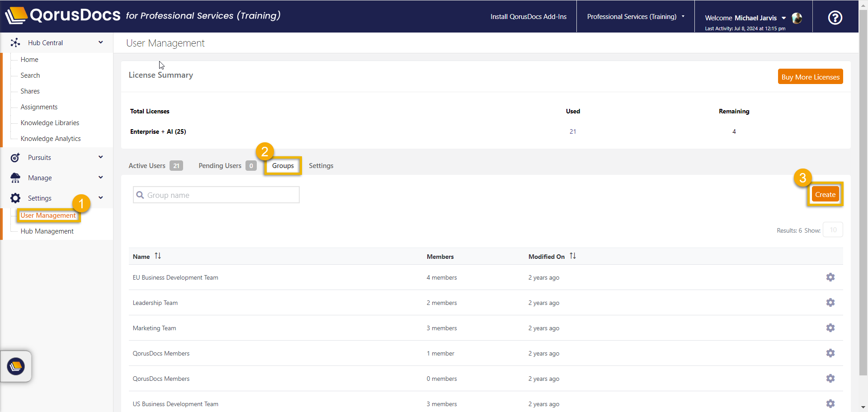Click the Hub Central network icon
Screen dimensions: 868x412
(x=15, y=42)
